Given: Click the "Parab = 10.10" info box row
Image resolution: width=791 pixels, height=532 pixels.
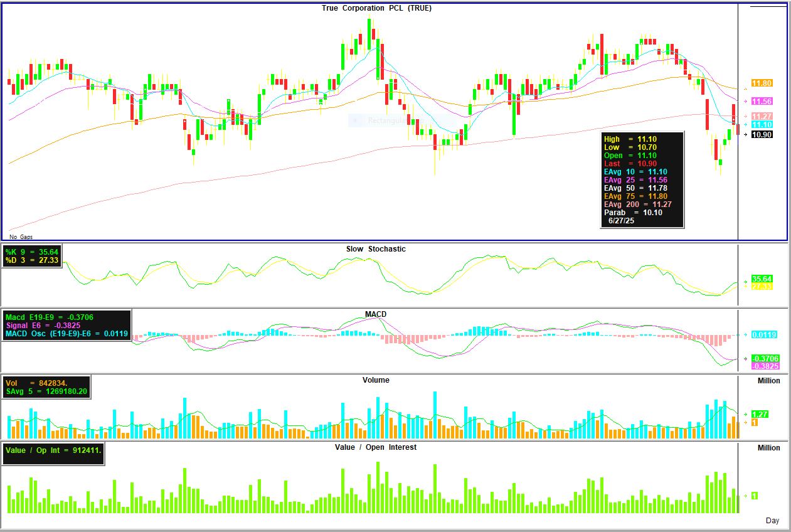Looking at the screenshot, I should (633, 213).
